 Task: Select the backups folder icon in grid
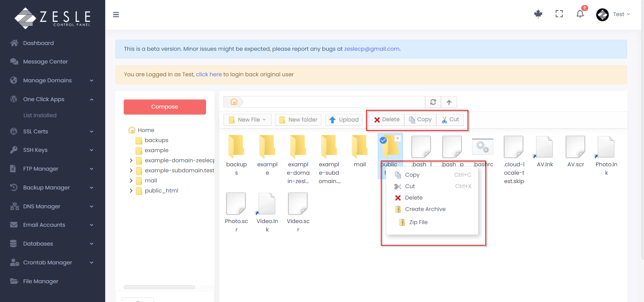(236, 146)
